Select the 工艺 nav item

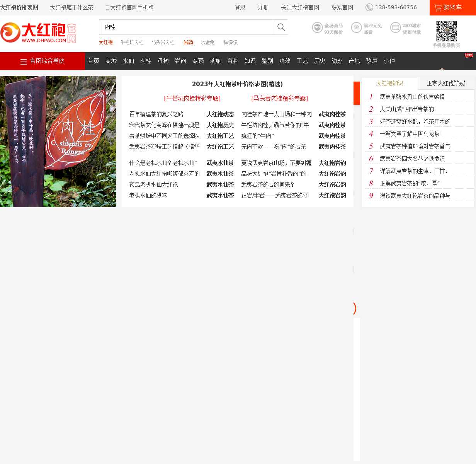(x=302, y=61)
